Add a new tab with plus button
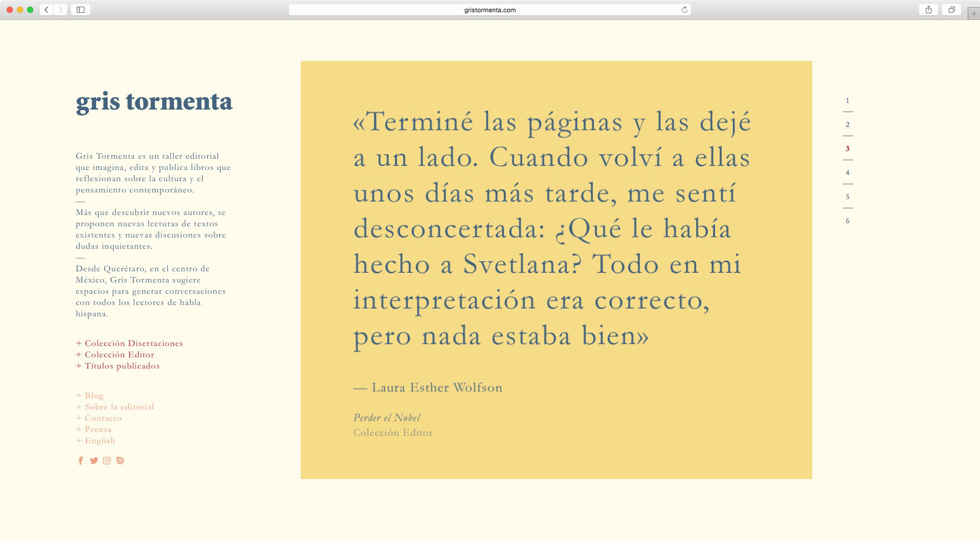Viewport: 980px width, 541px height. click(974, 14)
